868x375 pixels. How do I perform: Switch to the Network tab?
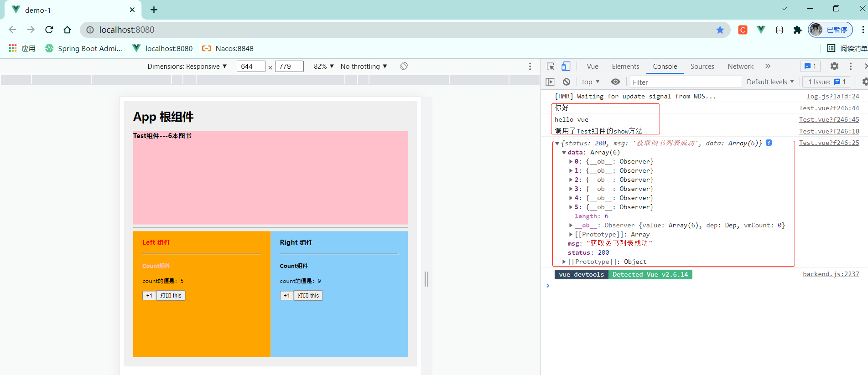tap(741, 67)
